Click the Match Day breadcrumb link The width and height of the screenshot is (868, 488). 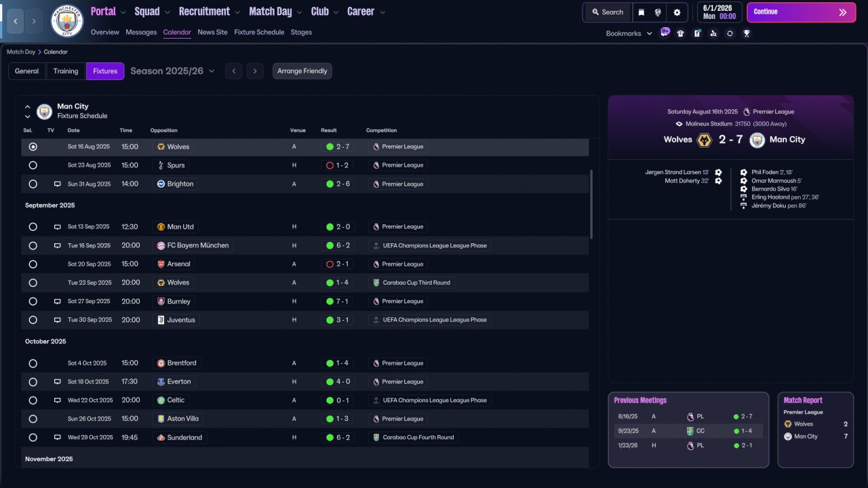point(21,52)
